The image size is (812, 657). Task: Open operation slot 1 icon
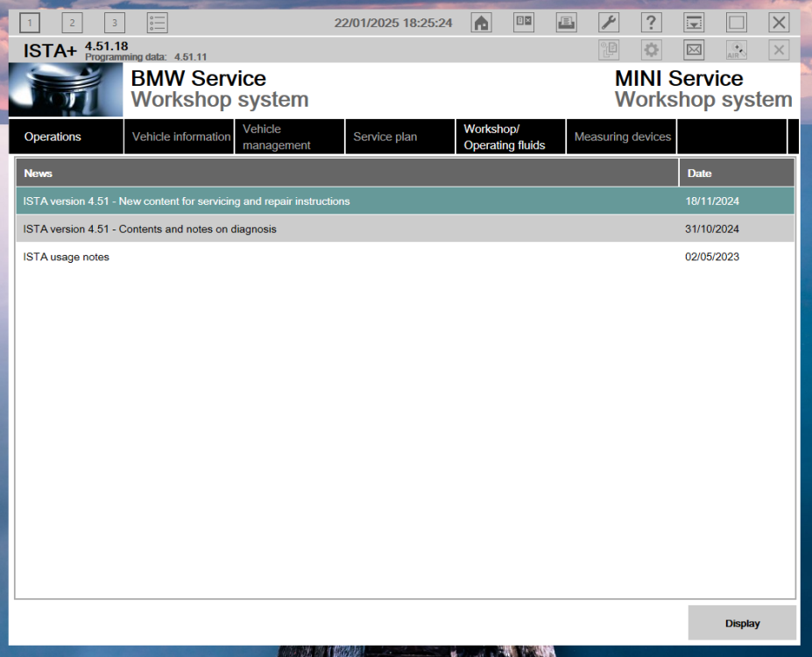coord(30,23)
